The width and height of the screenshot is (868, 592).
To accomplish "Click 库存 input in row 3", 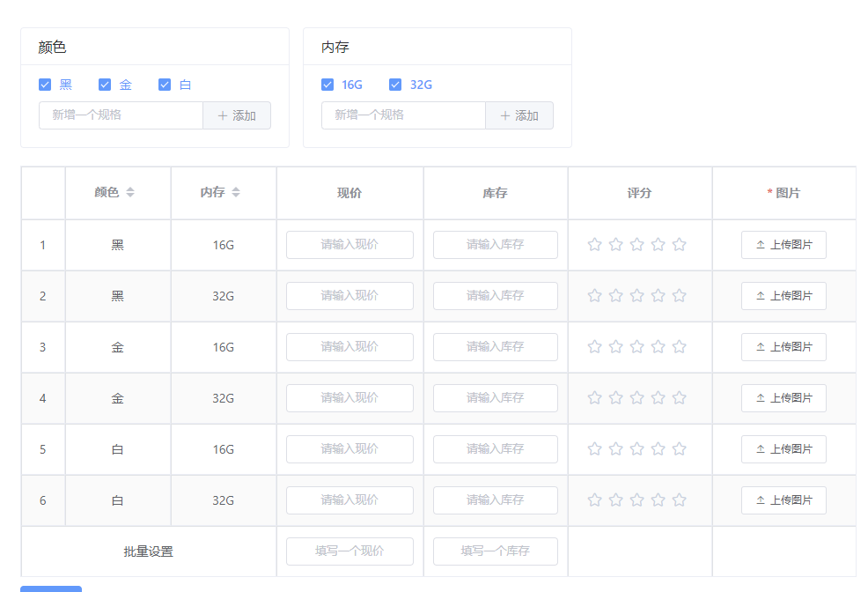I will pyautogui.click(x=495, y=347).
